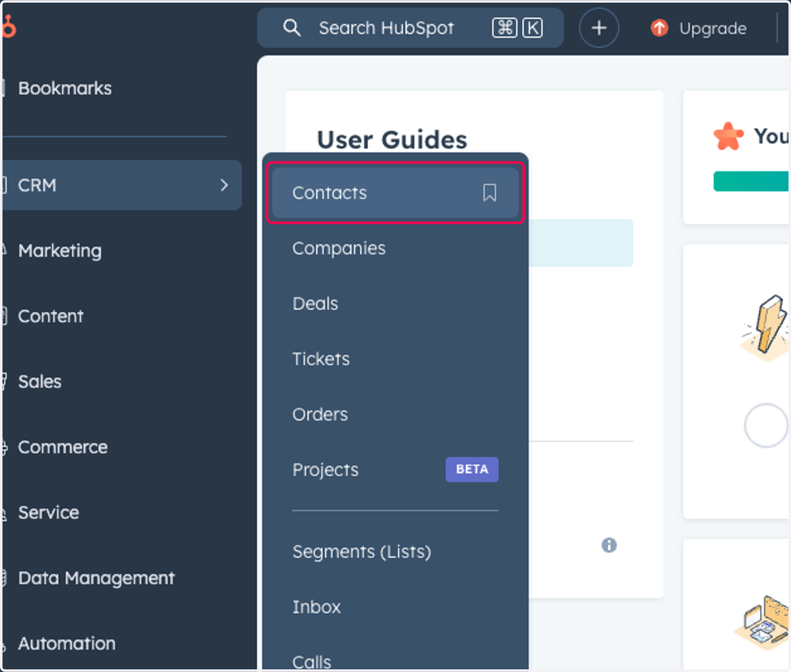Screen dimensions: 791x672
Task: Open Content in the sidebar
Action: pyautogui.click(x=51, y=317)
